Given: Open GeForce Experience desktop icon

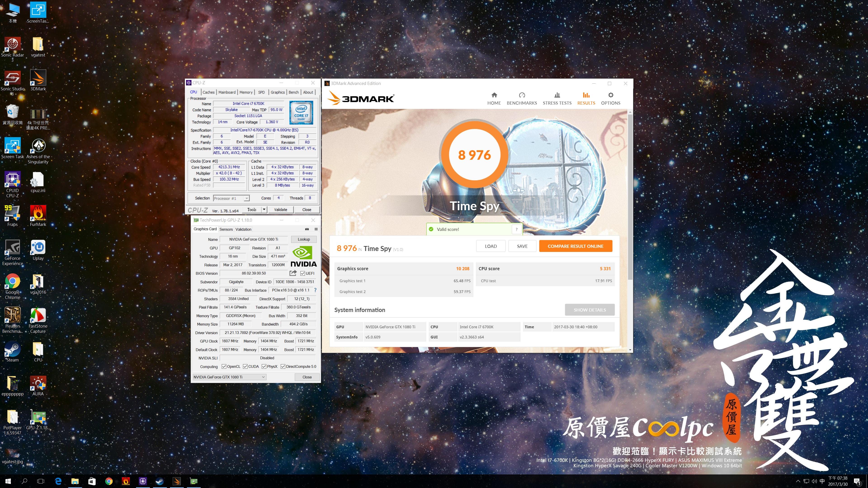Looking at the screenshot, I should coord(12,253).
